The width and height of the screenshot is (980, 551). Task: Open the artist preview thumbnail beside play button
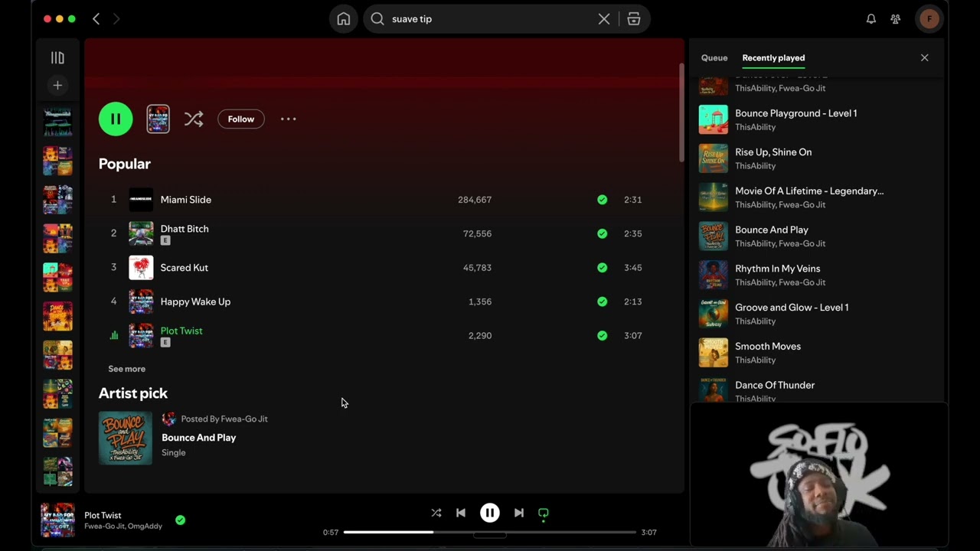tap(158, 119)
